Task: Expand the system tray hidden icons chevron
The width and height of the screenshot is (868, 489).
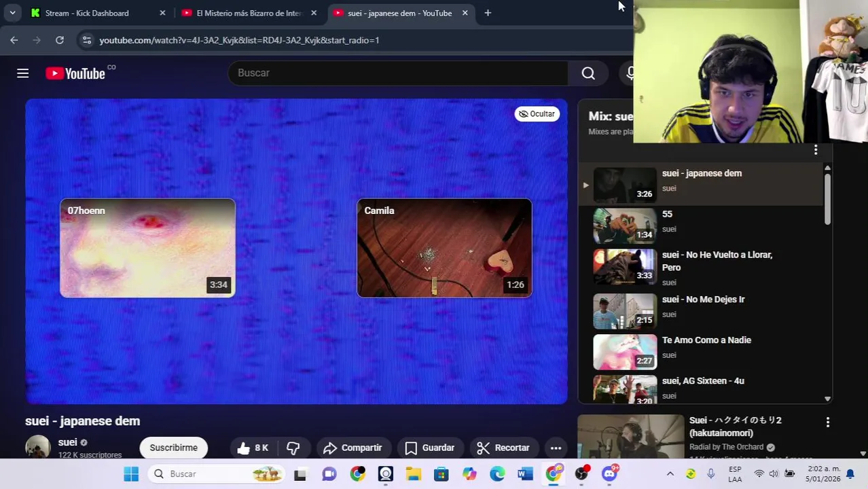Action: tap(670, 474)
